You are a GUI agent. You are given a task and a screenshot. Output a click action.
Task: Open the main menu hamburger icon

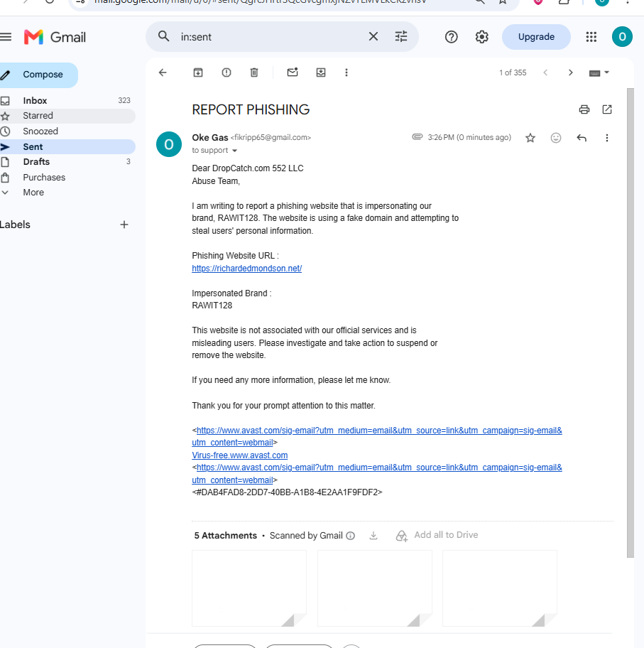pyautogui.click(x=6, y=37)
